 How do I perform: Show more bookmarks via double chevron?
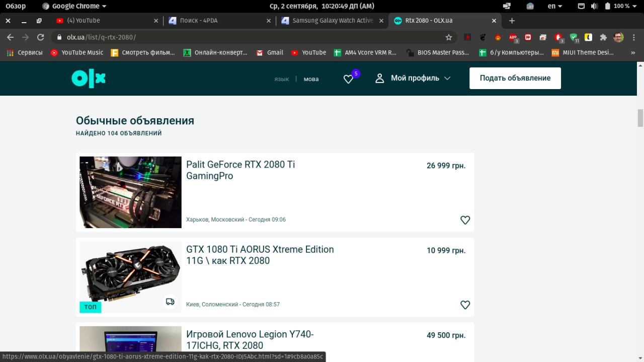[632, 52]
